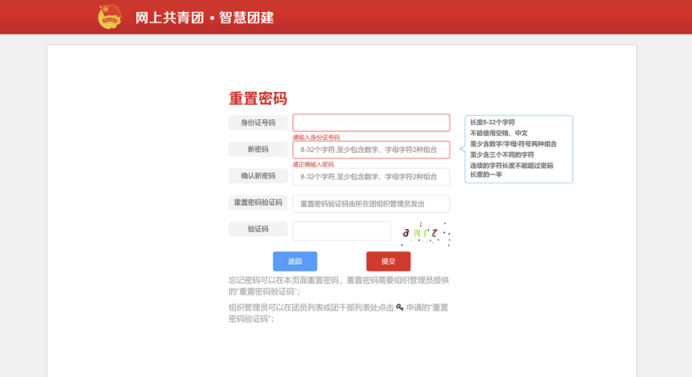Click the 确认新密码 input field
Screen dimensions: 692x377
pyautogui.click(x=371, y=177)
